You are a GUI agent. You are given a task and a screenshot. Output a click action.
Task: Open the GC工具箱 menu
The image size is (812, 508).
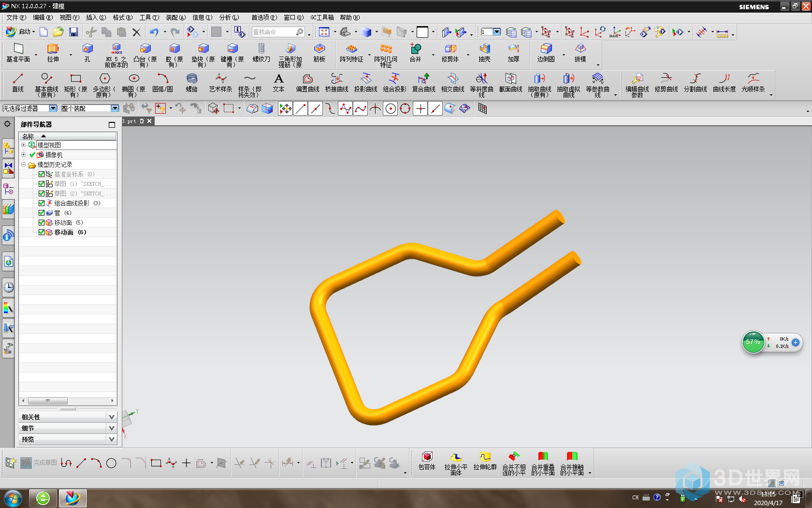pyautogui.click(x=322, y=17)
